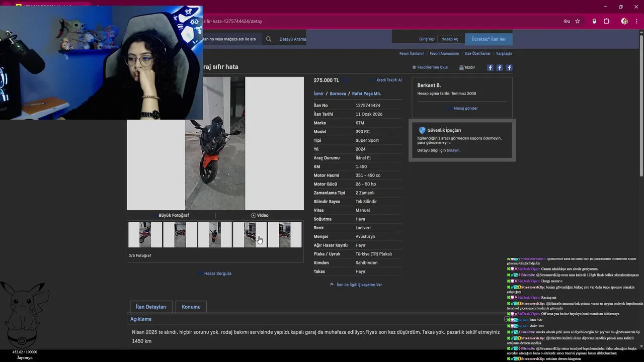Click the mouse-shaped extension icon in toolbar
This screenshot has width=644, height=362.
click(594, 21)
